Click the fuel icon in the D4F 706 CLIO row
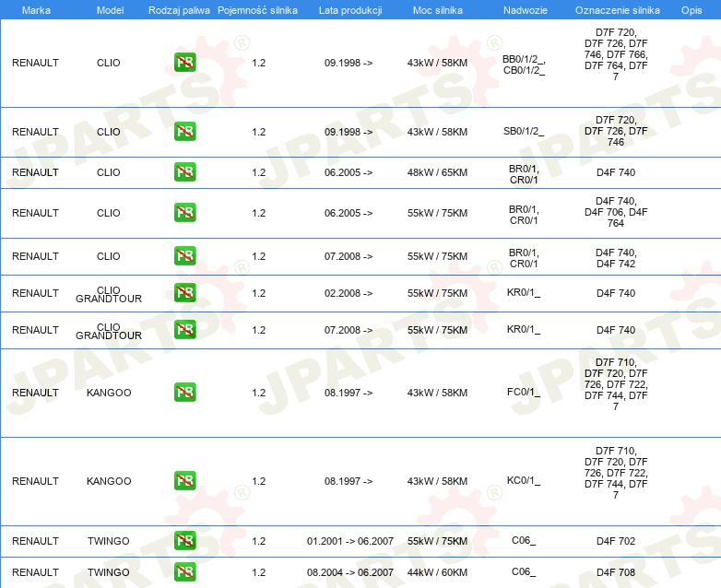Screen dimensions: 721x588 tap(184, 212)
